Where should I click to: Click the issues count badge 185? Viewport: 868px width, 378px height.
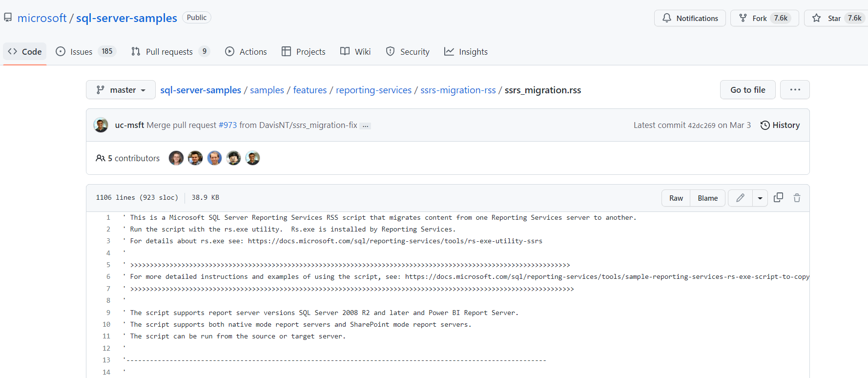[107, 51]
